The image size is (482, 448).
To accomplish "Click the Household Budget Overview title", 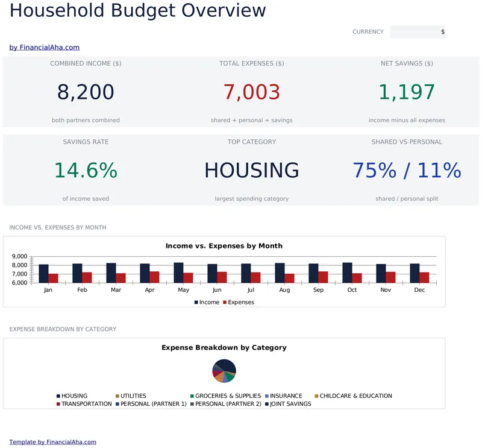I will [x=138, y=10].
